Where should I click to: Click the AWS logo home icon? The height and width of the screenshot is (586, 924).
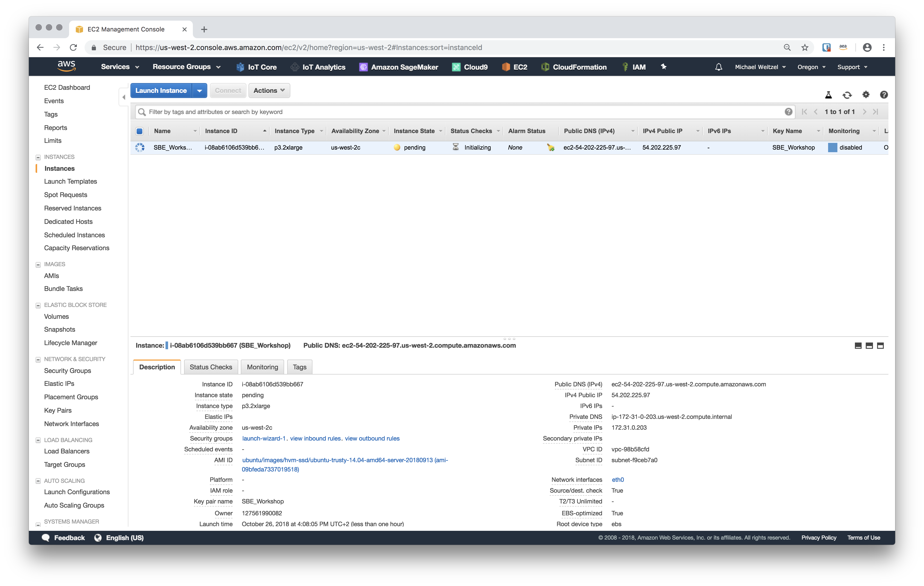(x=66, y=67)
